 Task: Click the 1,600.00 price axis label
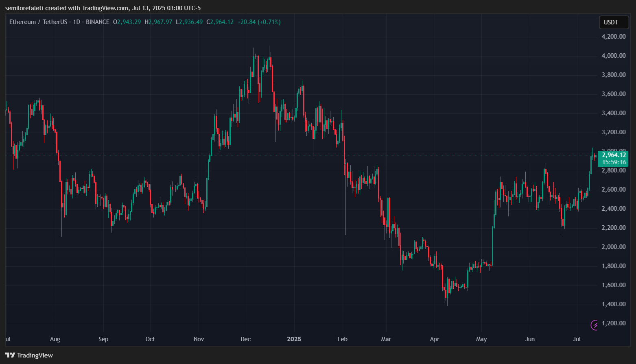click(614, 285)
